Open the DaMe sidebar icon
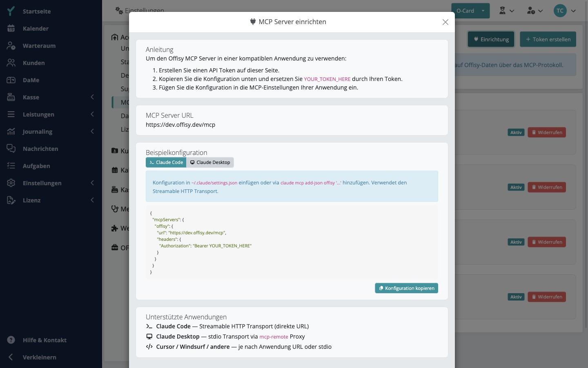The width and height of the screenshot is (588, 368). [x=11, y=80]
